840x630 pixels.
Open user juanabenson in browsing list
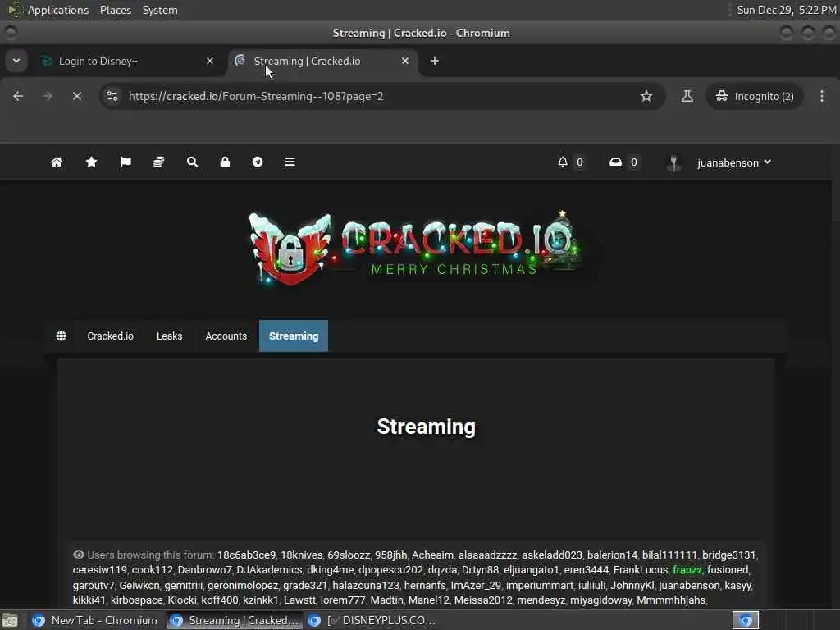[x=689, y=586]
